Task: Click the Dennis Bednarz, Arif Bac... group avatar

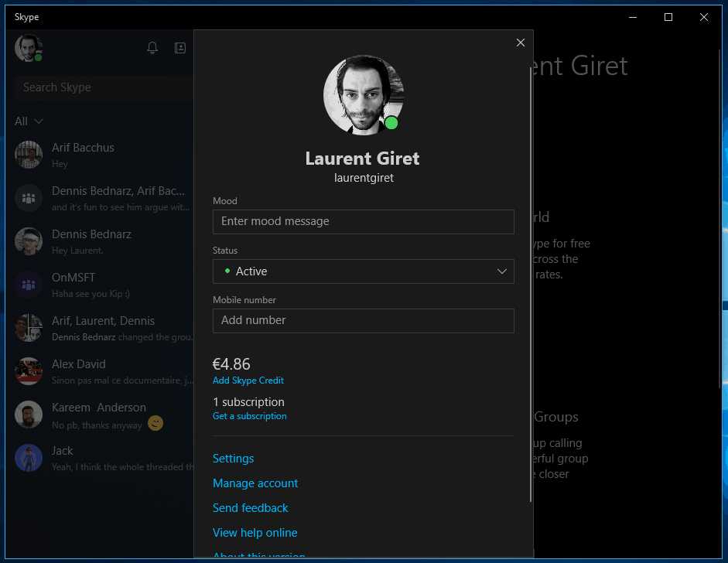Action: click(29, 198)
